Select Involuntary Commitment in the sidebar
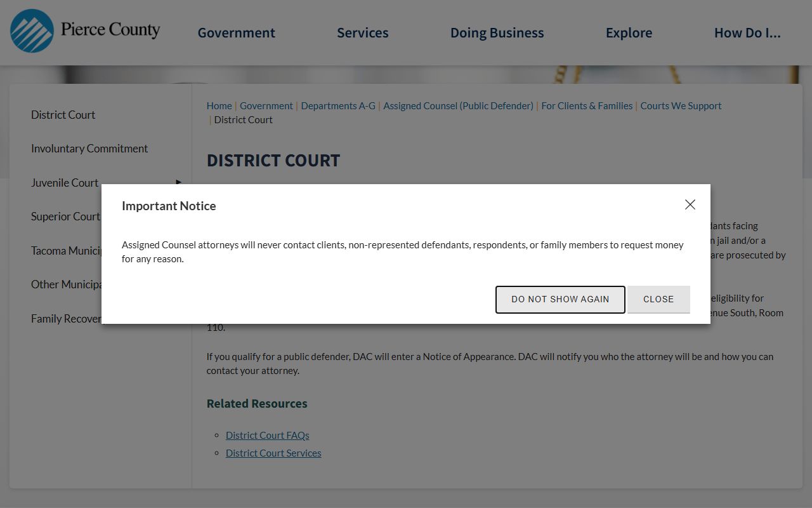The image size is (812, 508). pos(89,149)
